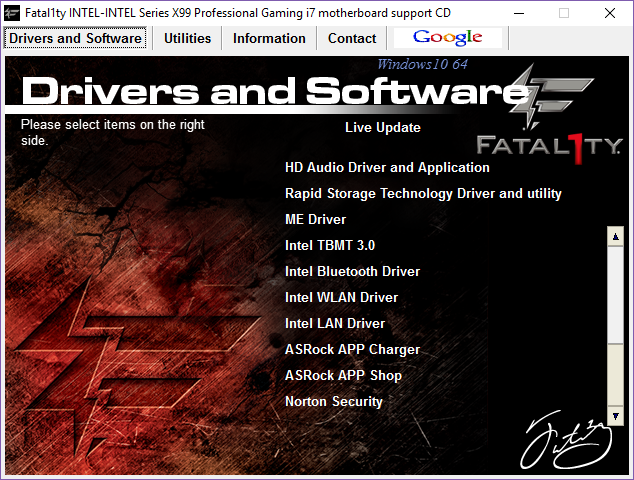Screen dimensions: 634x480
Task: Install the ME Driver
Action: (315, 220)
